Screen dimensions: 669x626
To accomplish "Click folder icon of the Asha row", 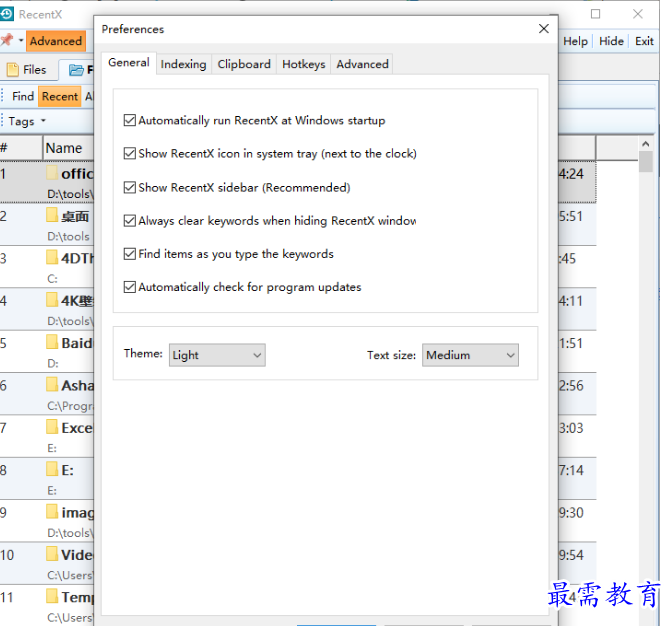I will (x=52, y=384).
